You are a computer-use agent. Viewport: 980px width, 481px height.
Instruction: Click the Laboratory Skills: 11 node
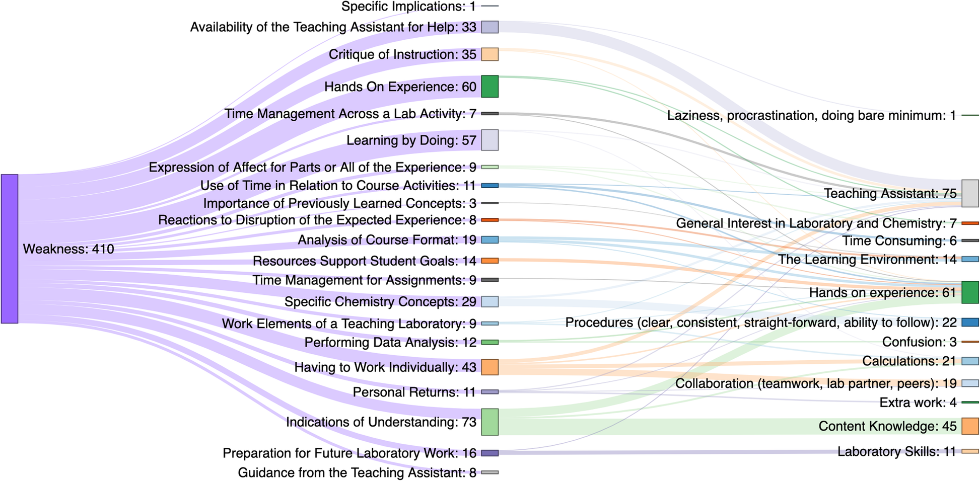(970, 451)
